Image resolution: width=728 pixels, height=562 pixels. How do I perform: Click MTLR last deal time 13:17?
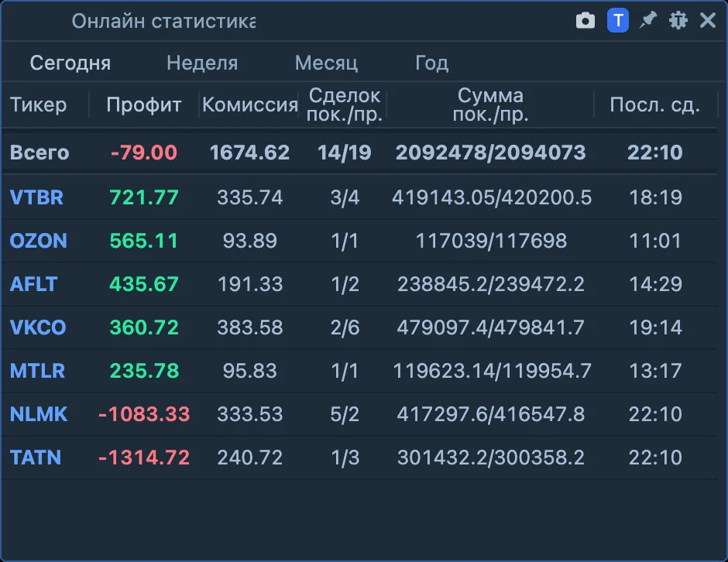(x=655, y=371)
